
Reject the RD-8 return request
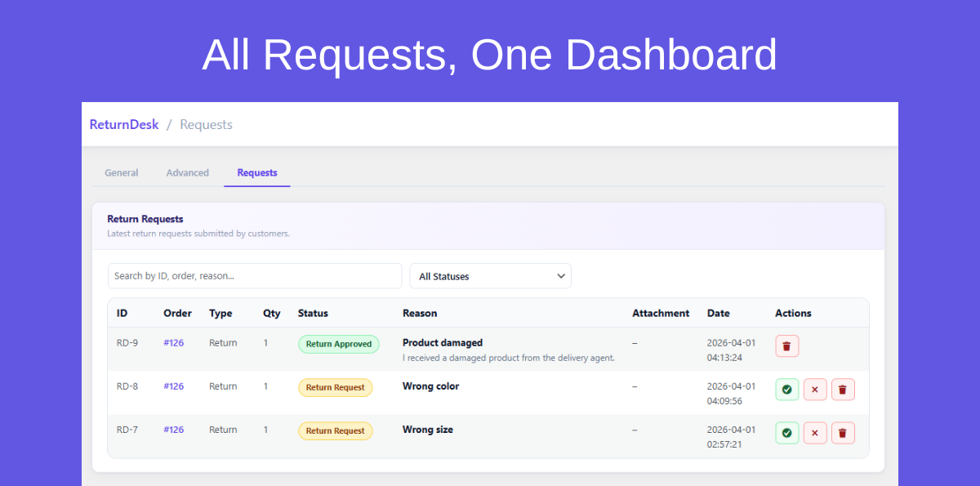click(814, 389)
